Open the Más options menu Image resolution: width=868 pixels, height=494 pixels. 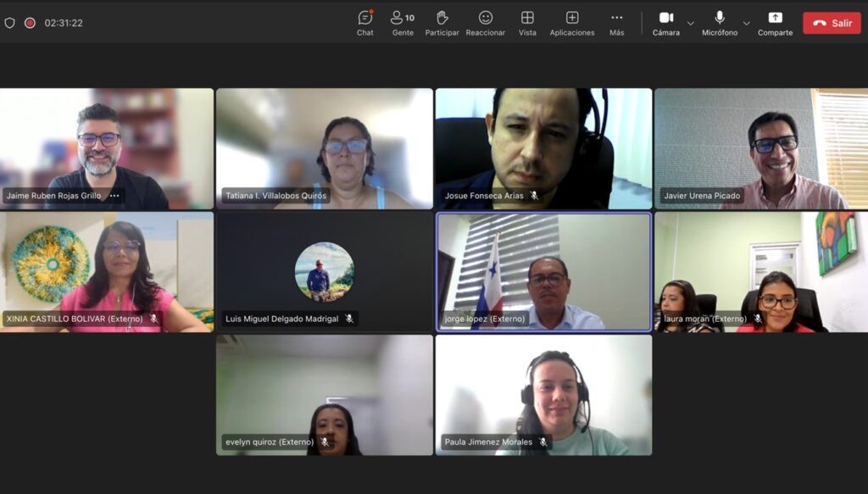(617, 23)
